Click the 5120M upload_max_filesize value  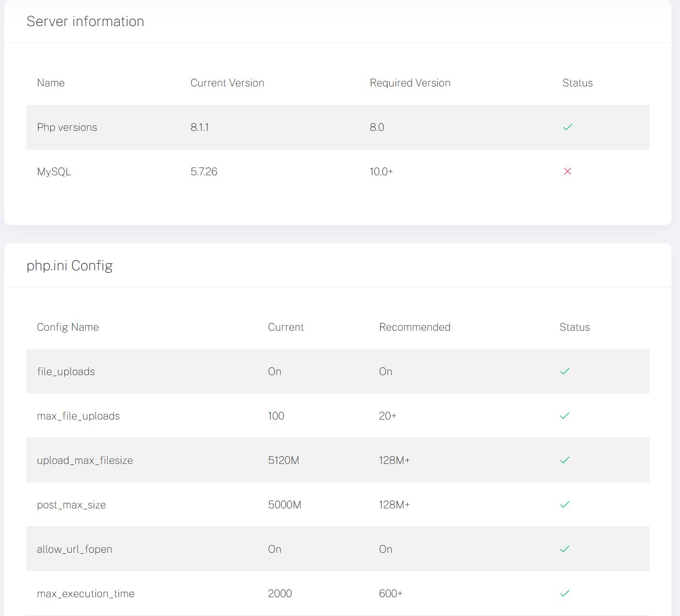(283, 461)
